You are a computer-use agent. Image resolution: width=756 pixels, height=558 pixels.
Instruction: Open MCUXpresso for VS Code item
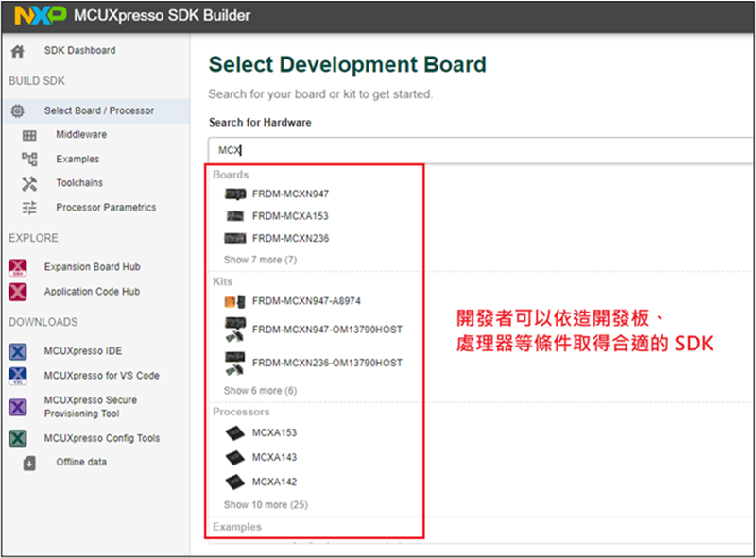[101, 375]
